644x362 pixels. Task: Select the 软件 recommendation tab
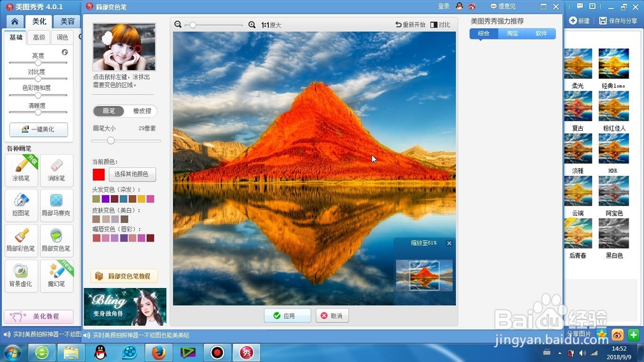pos(541,33)
